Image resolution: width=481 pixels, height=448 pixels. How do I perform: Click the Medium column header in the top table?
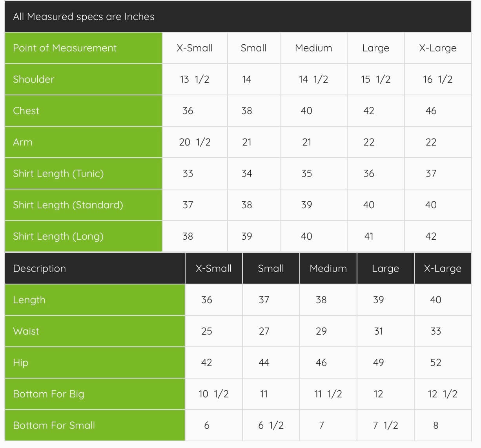coord(313,48)
